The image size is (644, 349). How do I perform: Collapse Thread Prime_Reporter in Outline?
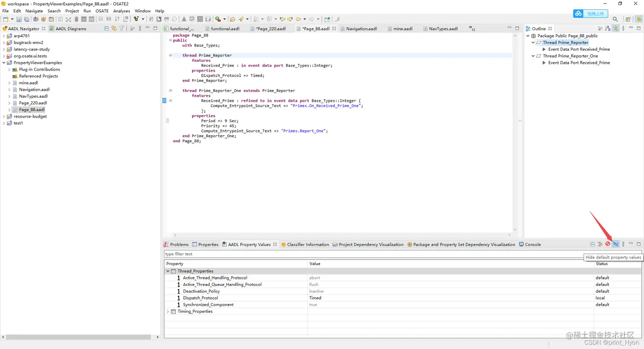(533, 43)
